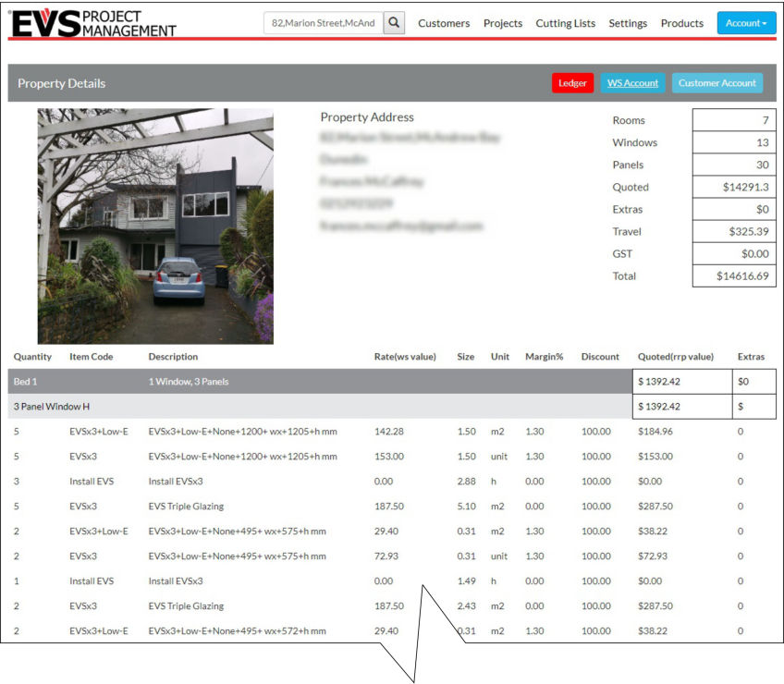784x684 pixels.
Task: Click the Quoted(rrp value) column header
Action: coord(675,357)
